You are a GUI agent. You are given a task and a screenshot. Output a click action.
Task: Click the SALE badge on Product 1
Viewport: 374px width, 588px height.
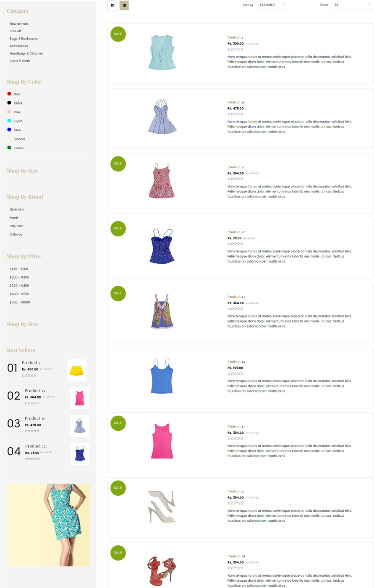pyautogui.click(x=118, y=34)
